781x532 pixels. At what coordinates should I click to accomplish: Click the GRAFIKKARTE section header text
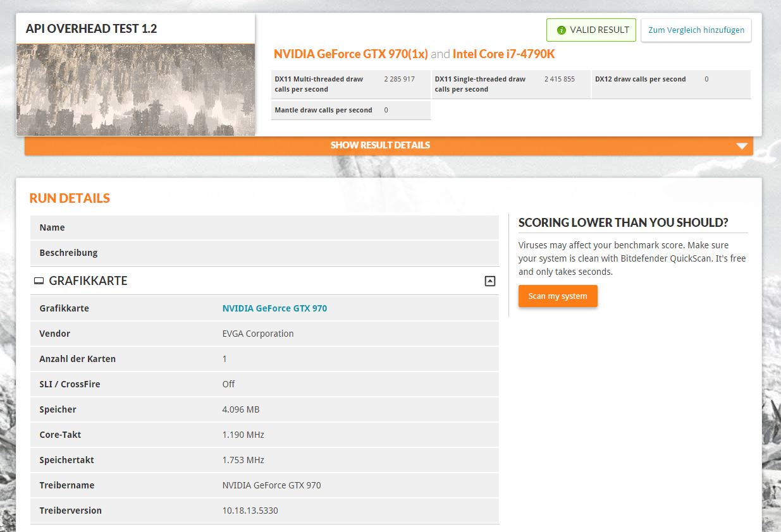[x=88, y=281]
